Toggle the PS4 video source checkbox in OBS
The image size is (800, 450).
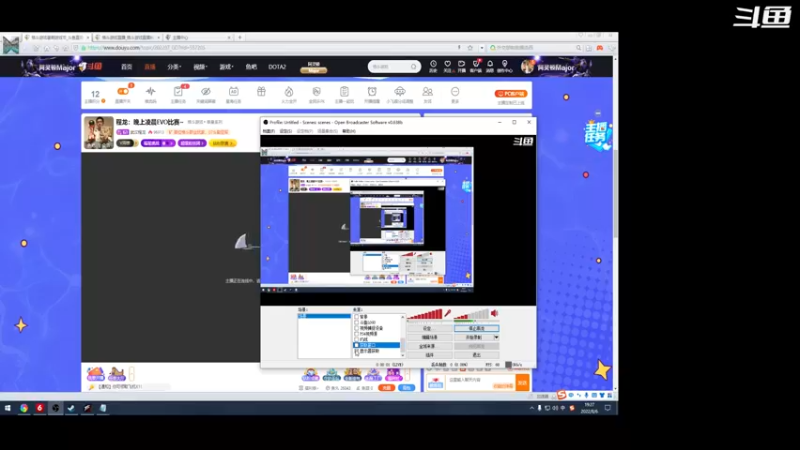coord(356,334)
